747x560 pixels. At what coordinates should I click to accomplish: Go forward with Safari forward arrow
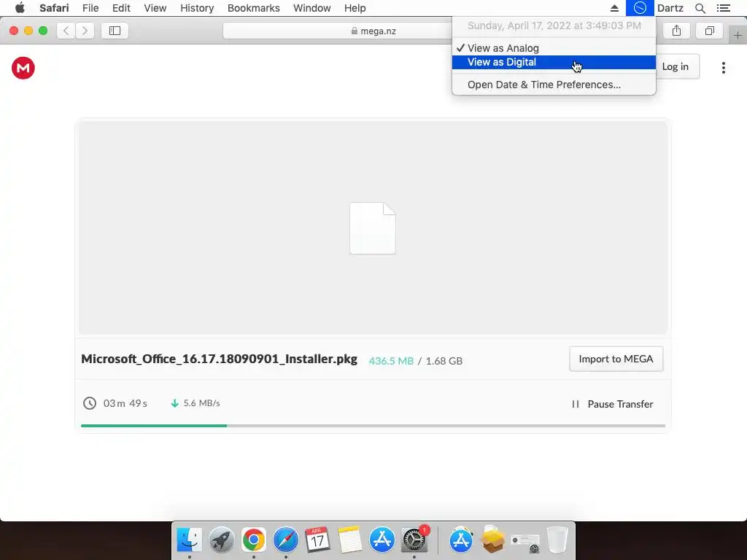(85, 31)
